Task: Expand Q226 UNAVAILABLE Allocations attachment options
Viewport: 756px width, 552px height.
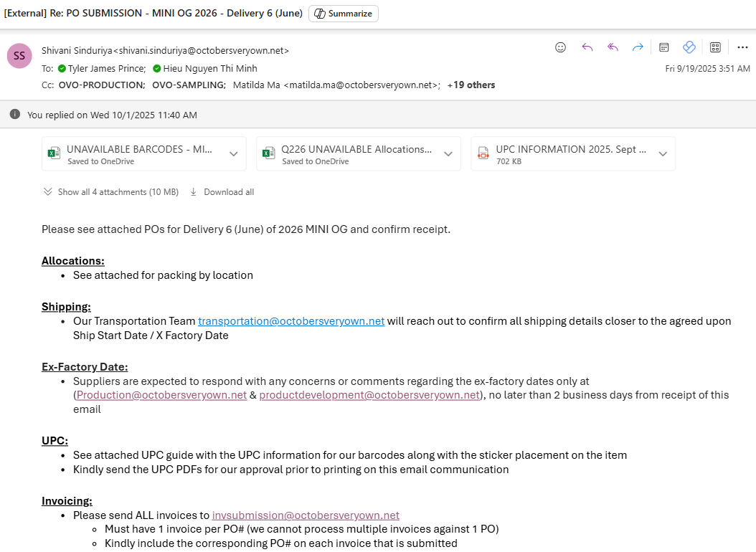Action: coord(448,154)
